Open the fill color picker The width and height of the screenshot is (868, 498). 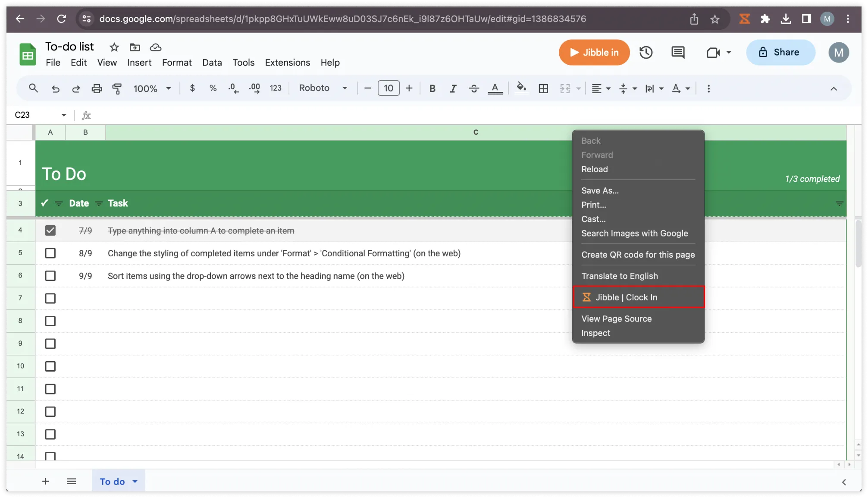pos(521,88)
